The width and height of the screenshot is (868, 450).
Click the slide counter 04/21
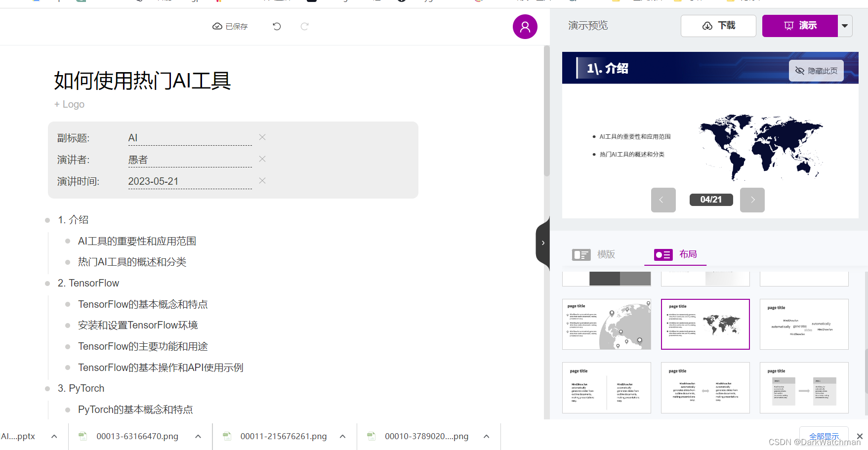[711, 200]
